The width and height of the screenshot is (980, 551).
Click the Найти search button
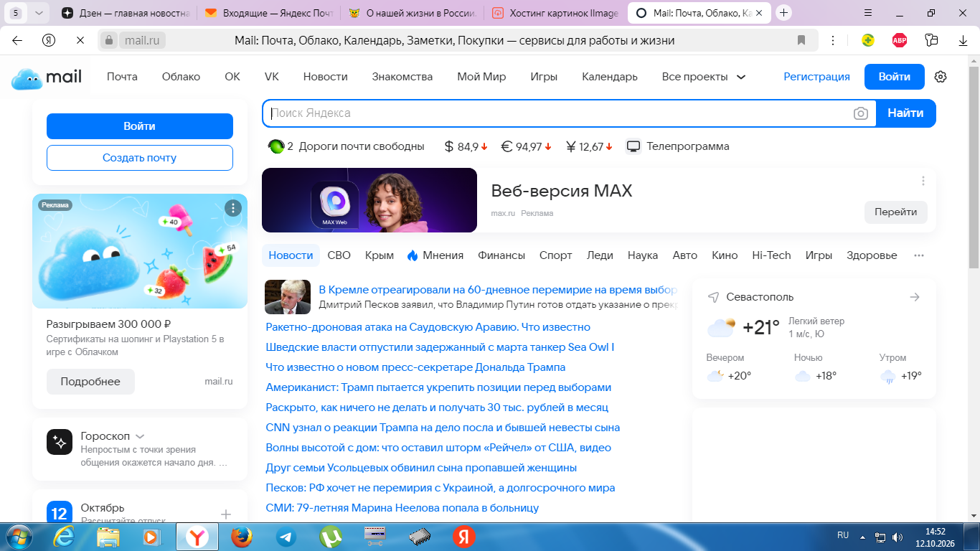(x=905, y=113)
